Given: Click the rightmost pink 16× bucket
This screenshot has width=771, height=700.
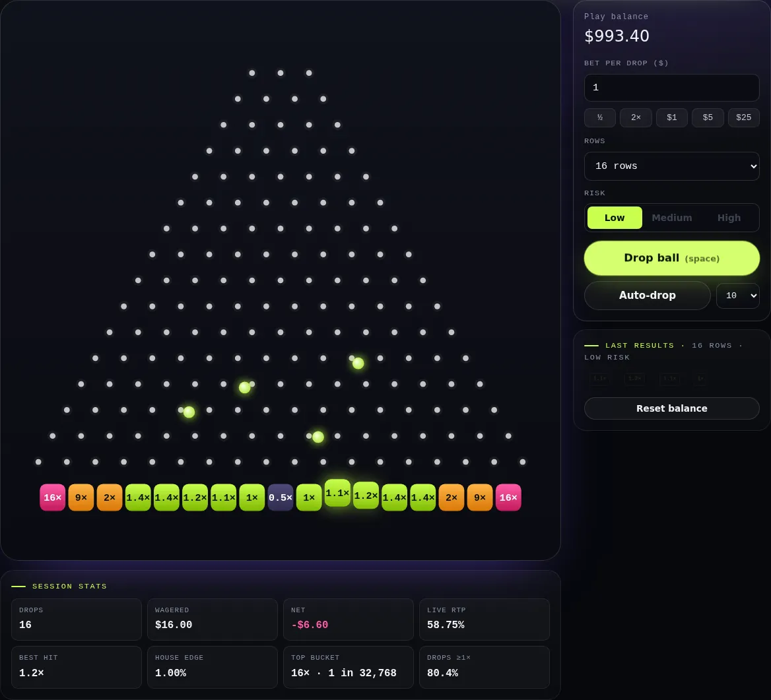Looking at the screenshot, I should (508, 497).
